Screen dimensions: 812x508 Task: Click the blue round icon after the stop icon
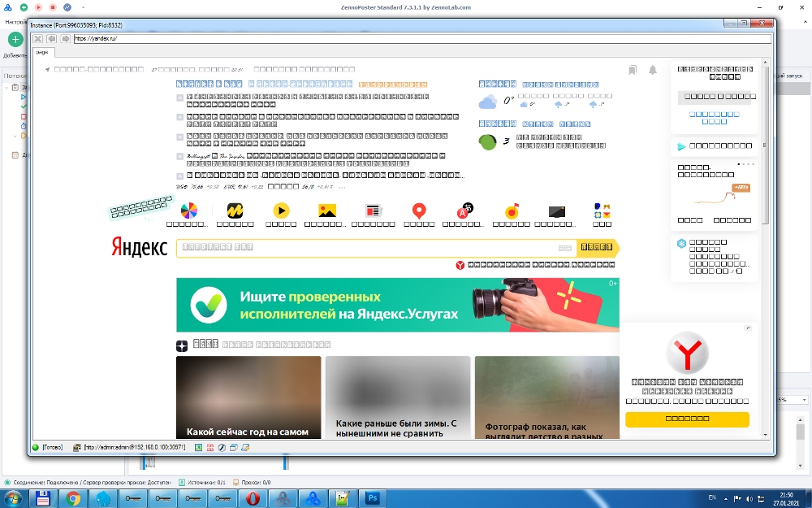[67, 7]
